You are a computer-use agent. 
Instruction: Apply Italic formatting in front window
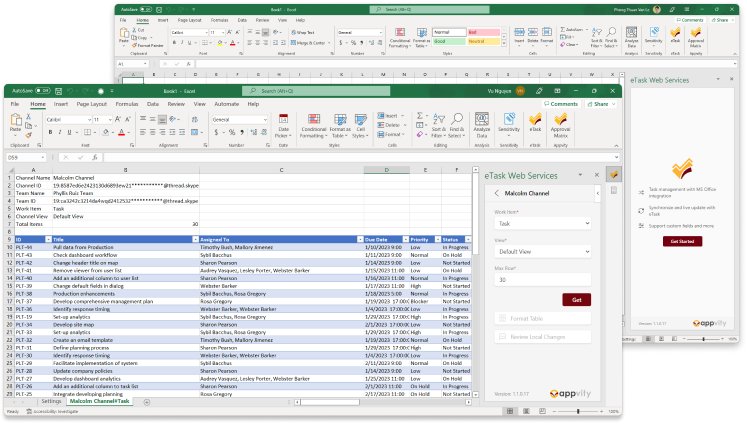coord(60,132)
